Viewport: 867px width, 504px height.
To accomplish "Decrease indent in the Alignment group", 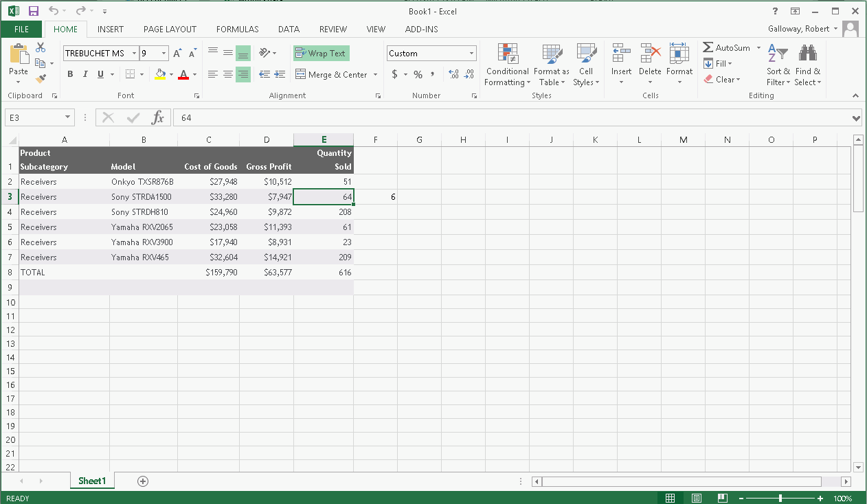I will coord(264,74).
